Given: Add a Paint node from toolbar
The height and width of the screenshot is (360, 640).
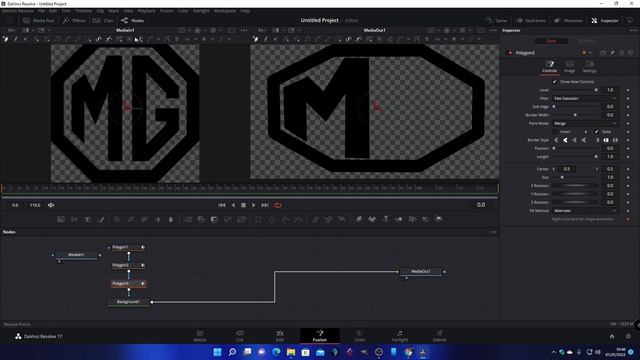Looking at the screenshot, I should click(x=101, y=219).
